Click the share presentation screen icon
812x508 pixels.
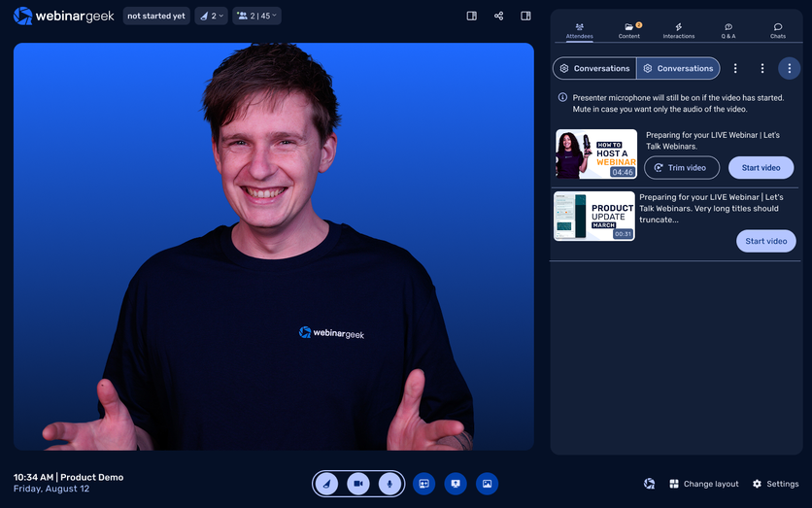coord(456,484)
